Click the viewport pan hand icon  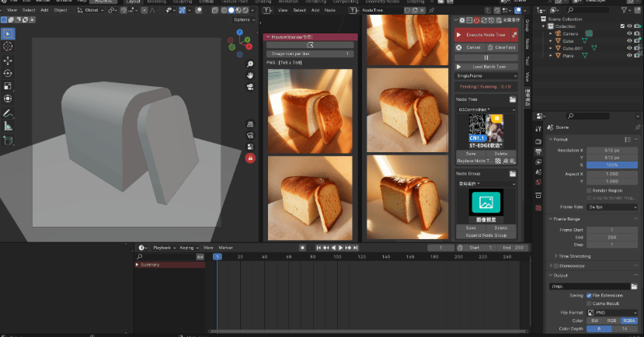[250, 75]
